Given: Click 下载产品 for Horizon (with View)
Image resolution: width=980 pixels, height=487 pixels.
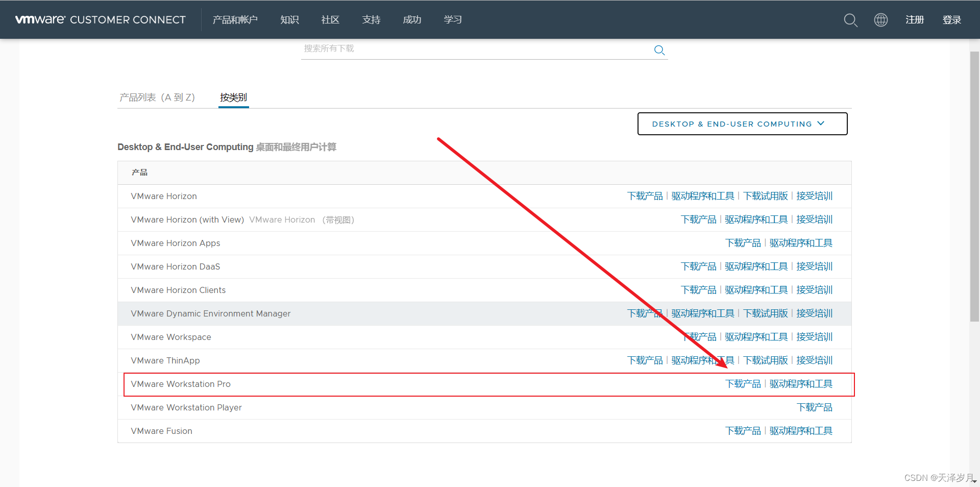Looking at the screenshot, I should 699,220.
